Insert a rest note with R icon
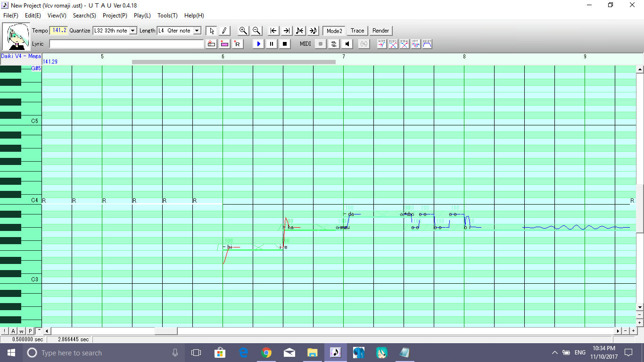This screenshot has height=362, width=644. pos(237,44)
